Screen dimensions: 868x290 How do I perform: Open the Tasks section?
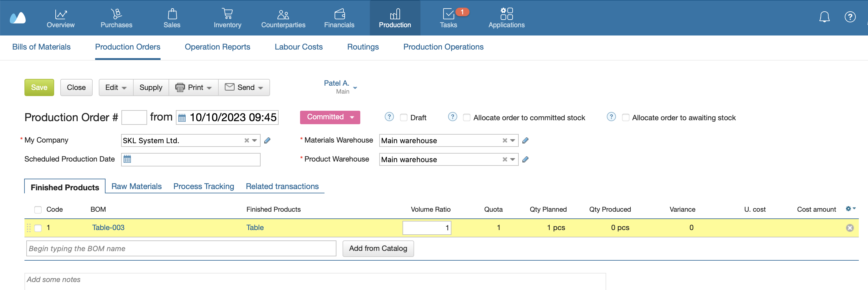(448, 18)
